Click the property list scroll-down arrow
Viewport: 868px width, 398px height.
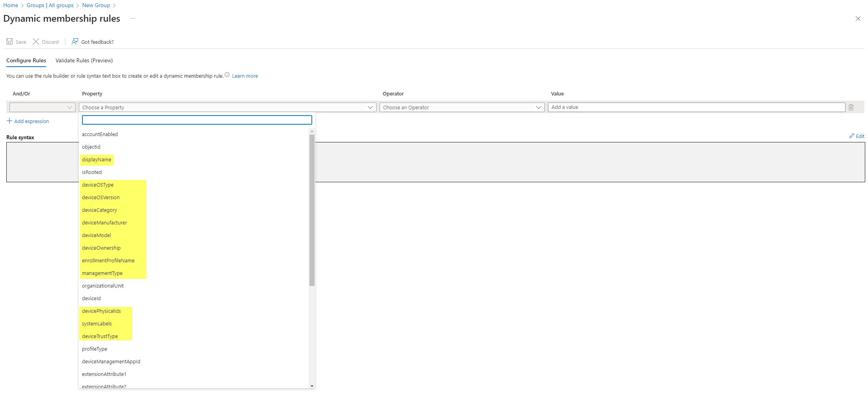312,386
